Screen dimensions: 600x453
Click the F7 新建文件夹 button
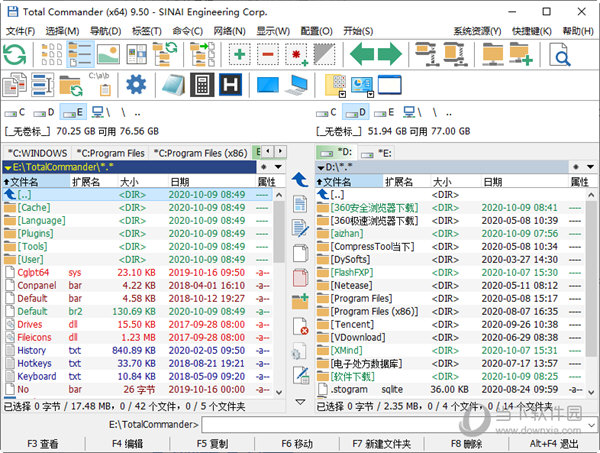(x=382, y=444)
